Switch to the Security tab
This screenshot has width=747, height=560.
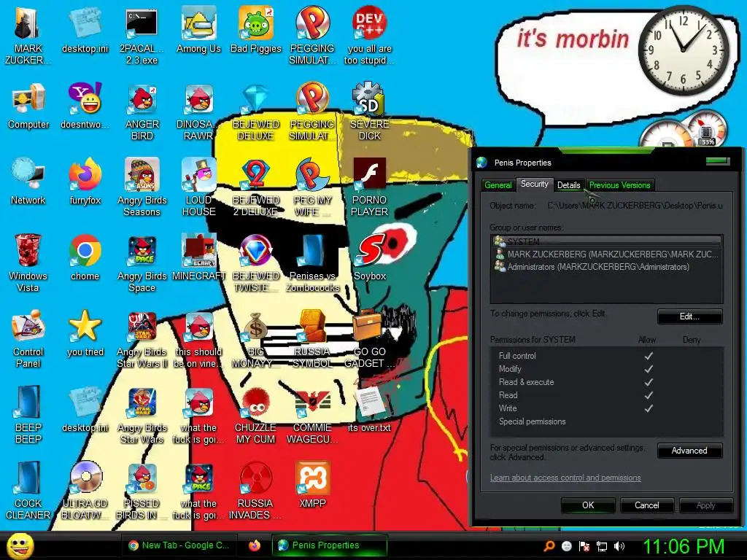[535, 184]
